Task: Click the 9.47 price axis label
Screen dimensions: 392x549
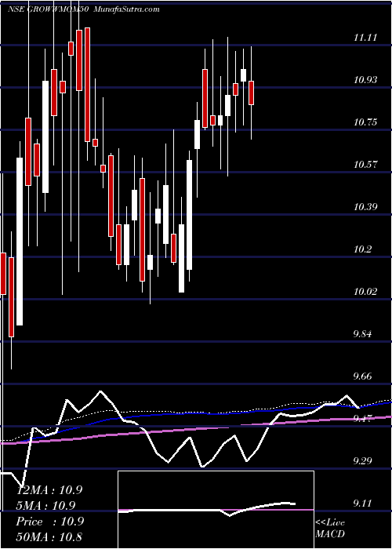Action: click(x=362, y=419)
